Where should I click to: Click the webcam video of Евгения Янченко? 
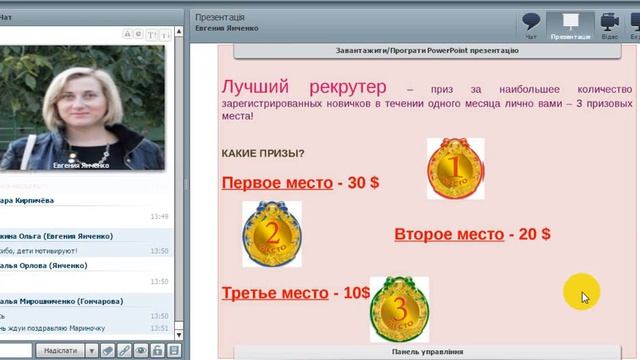click(x=82, y=107)
